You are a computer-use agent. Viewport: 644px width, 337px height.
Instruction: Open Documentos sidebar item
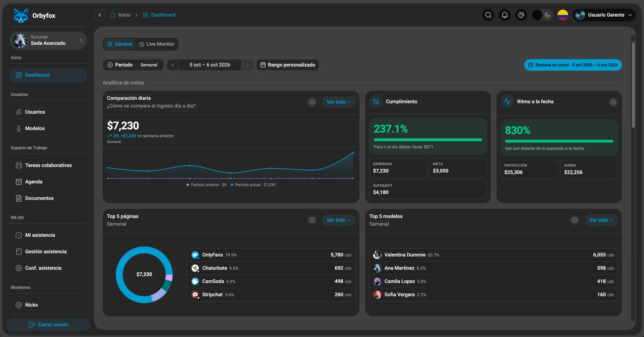tap(48, 198)
